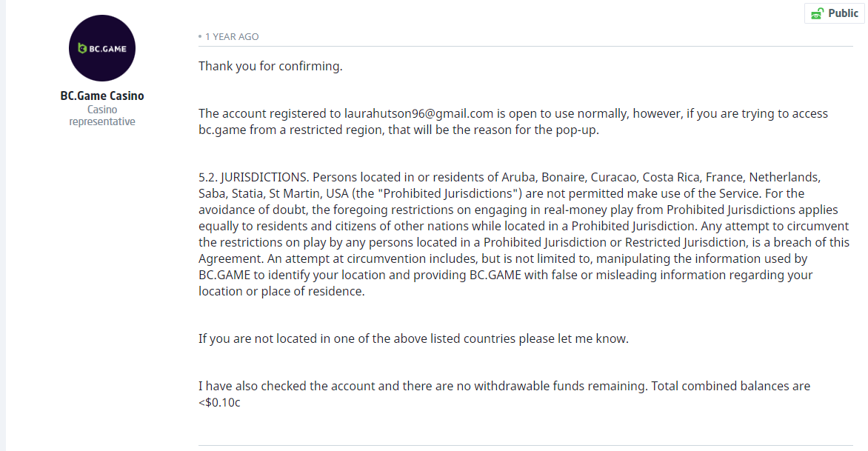Open the BC.Game Casino profile name
This screenshot has width=868, height=451.
tap(102, 96)
